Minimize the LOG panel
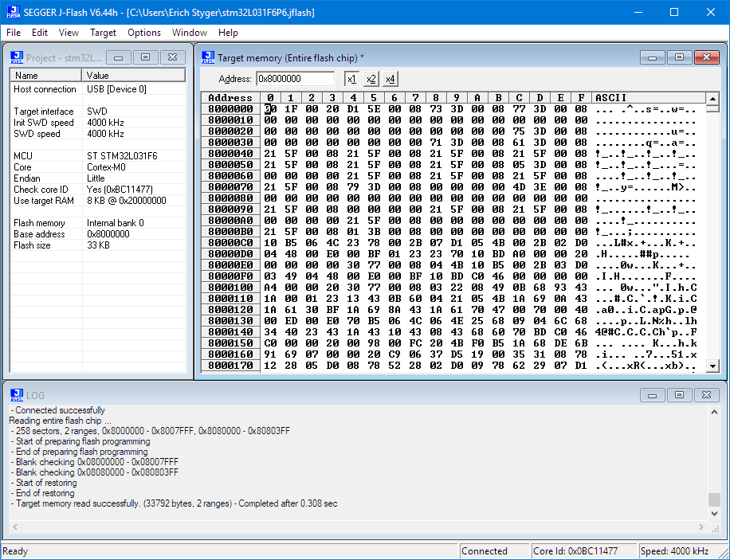 coord(653,394)
